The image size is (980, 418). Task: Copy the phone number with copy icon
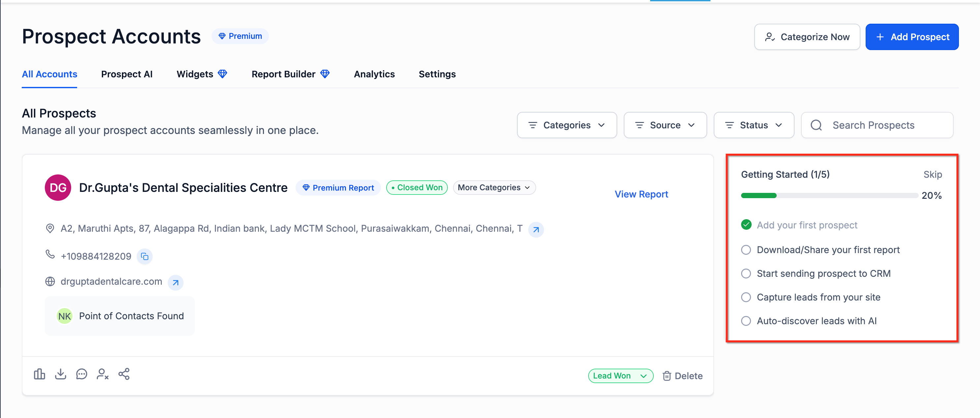[x=145, y=256]
